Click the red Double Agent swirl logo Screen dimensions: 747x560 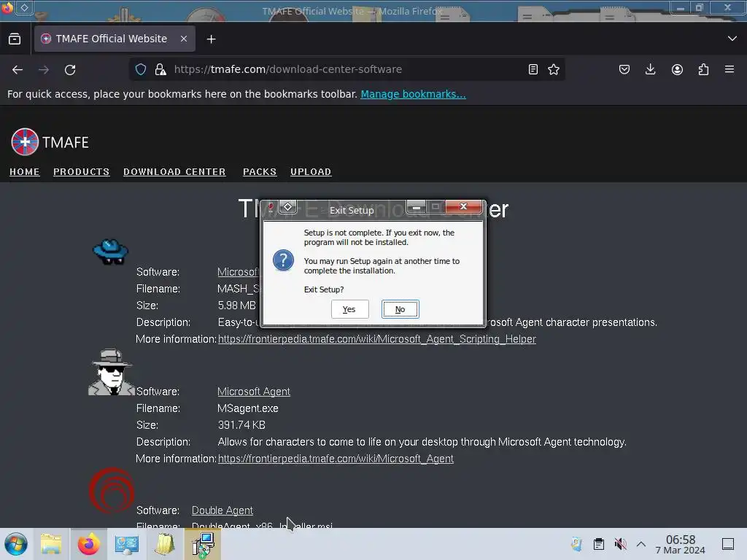(112, 491)
